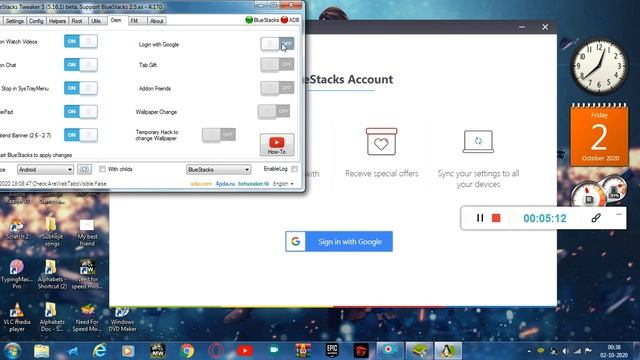Open the 4pda.ru link

225,184
